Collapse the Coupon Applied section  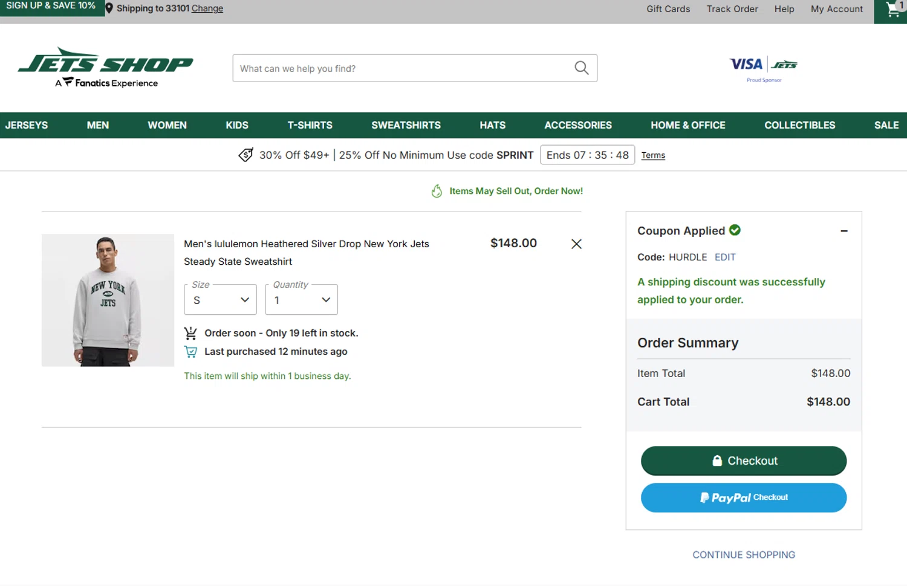[x=844, y=231]
